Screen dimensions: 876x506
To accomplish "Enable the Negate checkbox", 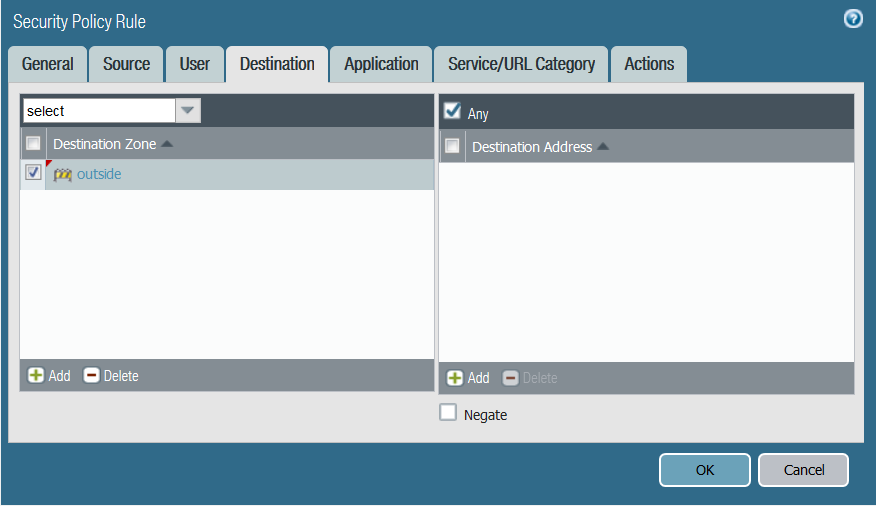I will click(449, 413).
